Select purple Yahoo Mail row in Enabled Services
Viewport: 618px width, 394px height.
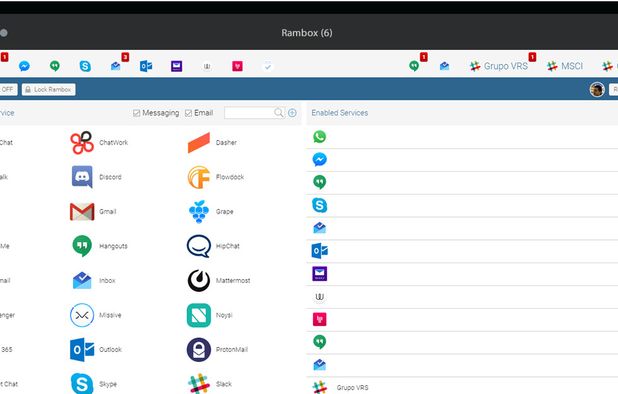click(462, 274)
